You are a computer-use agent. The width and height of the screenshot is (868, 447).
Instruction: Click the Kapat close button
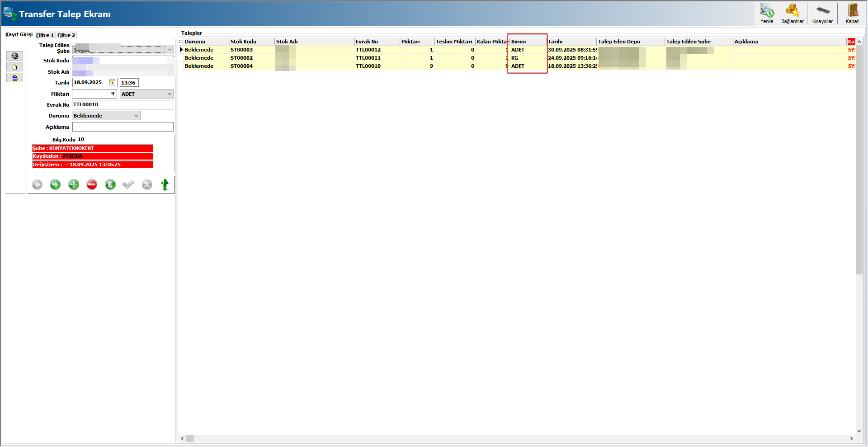click(x=852, y=14)
